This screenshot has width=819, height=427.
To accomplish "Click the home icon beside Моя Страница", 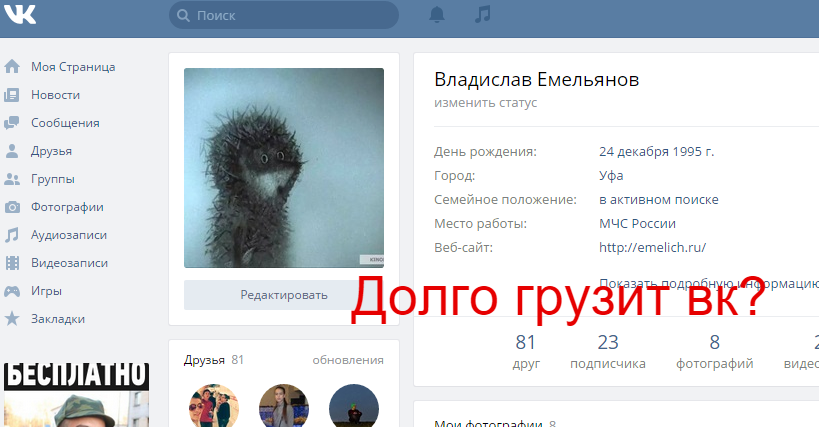I will click(11, 67).
